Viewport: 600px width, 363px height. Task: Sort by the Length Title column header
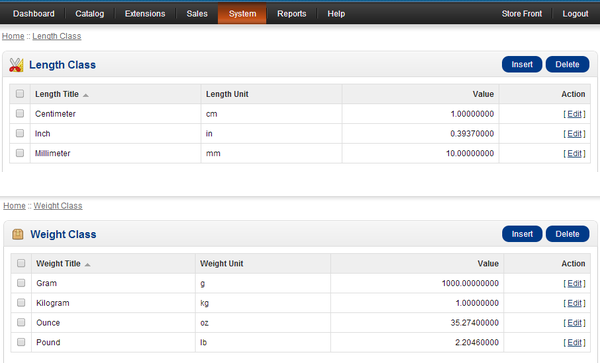click(x=57, y=94)
